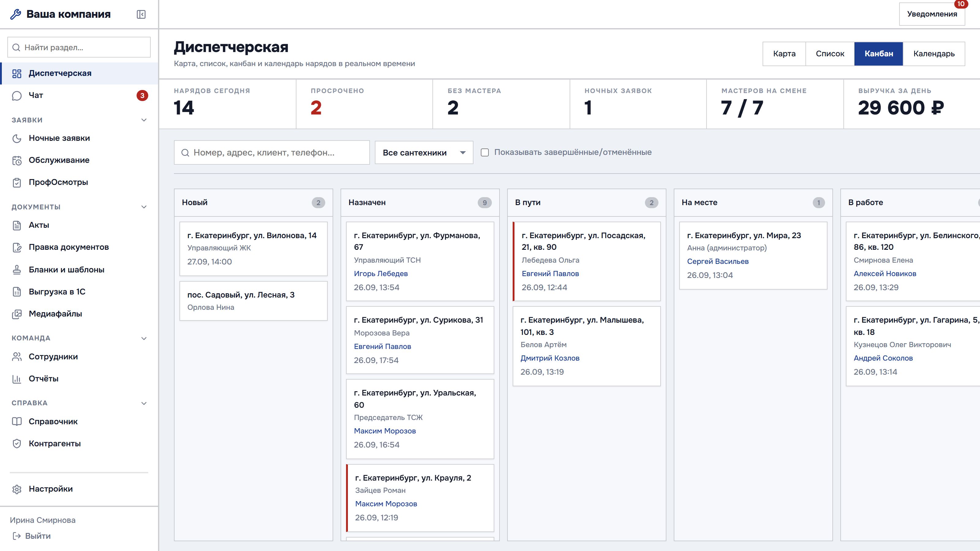Click the edit-file icon for Правка документов
This screenshot has height=551, width=980.
[x=17, y=248]
